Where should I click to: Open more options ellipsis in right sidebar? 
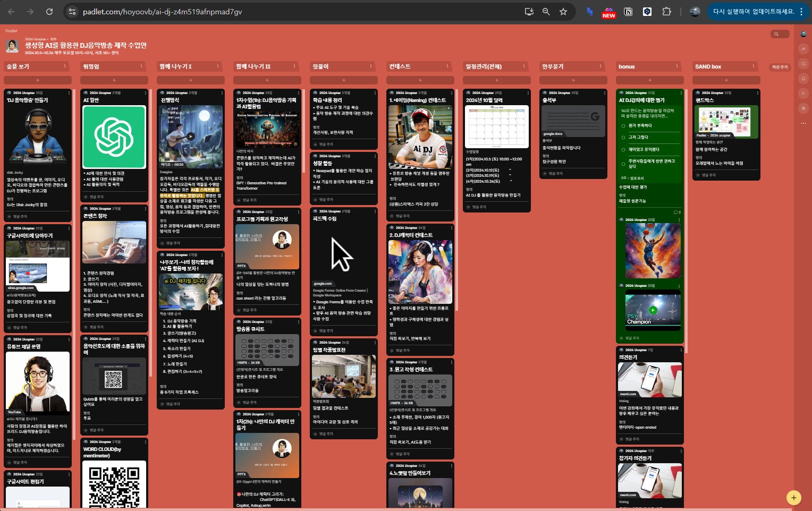pos(803,123)
